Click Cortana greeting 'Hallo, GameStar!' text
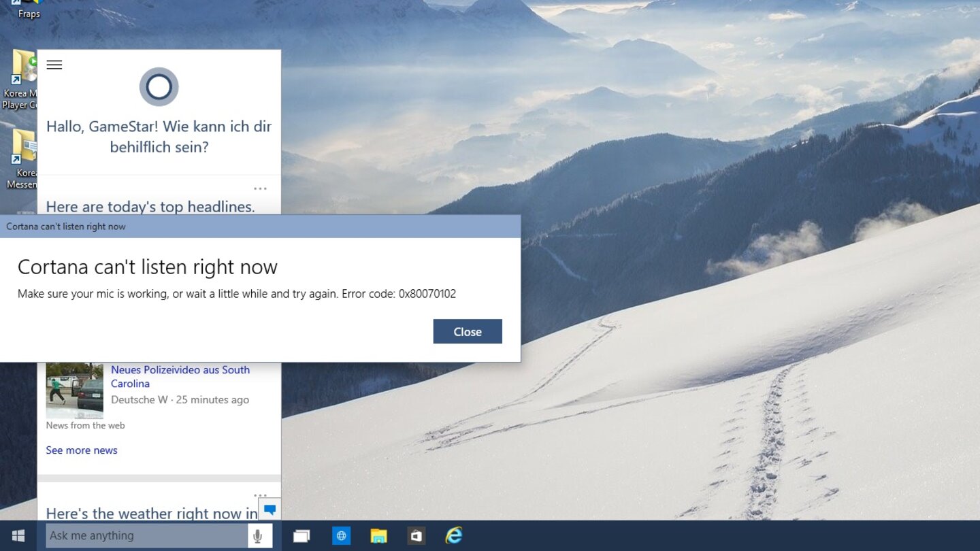Screen dimensions: 980x551 (x=159, y=137)
